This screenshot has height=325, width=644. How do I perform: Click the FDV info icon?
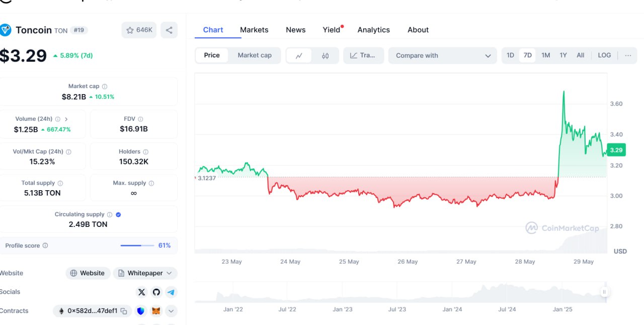[140, 119]
